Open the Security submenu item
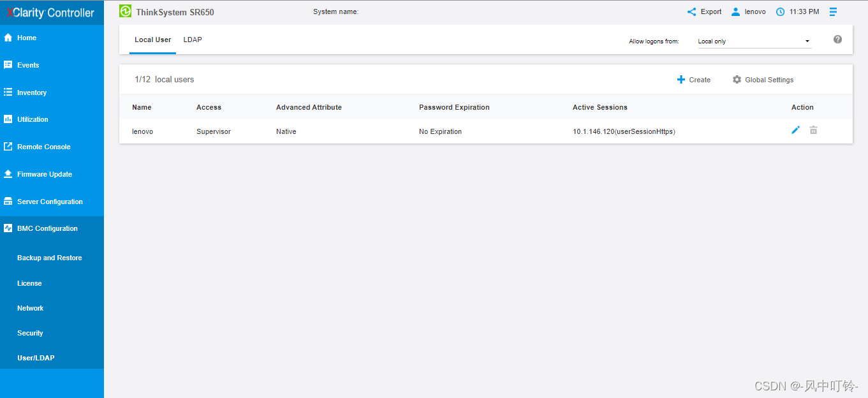The image size is (868, 398). coord(30,333)
